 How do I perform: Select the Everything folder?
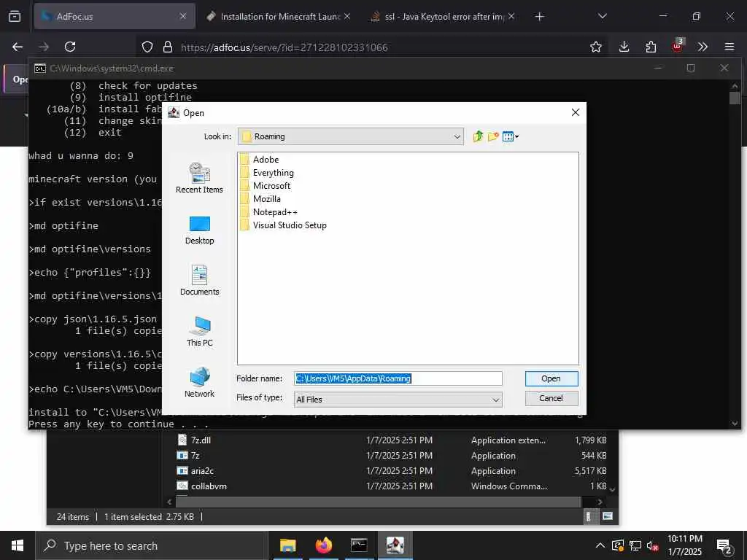point(267,173)
